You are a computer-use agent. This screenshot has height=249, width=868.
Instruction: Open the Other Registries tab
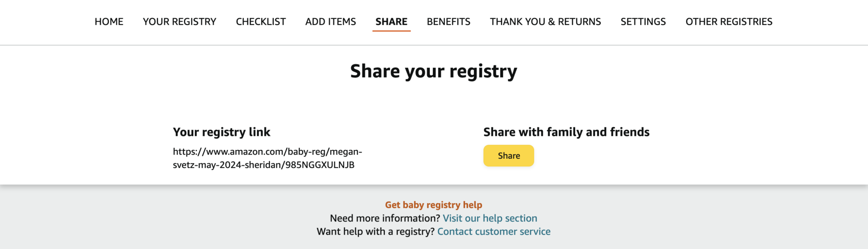[729, 22]
